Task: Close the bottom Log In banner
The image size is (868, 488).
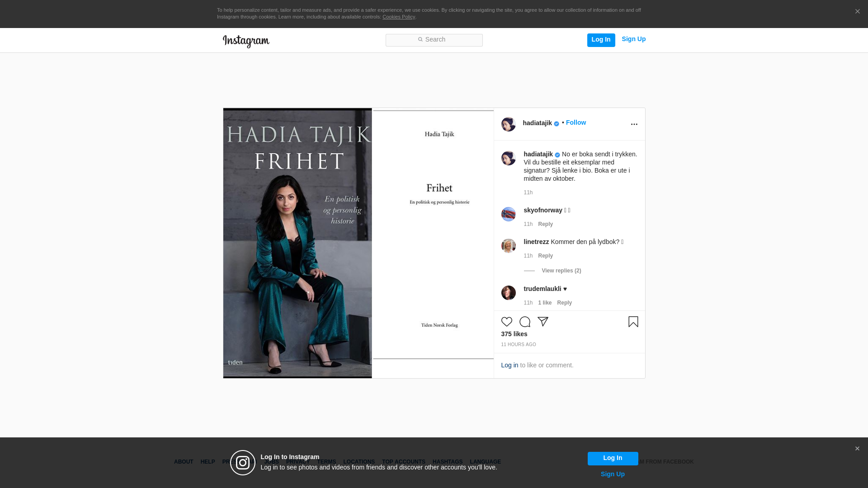Action: (857, 449)
